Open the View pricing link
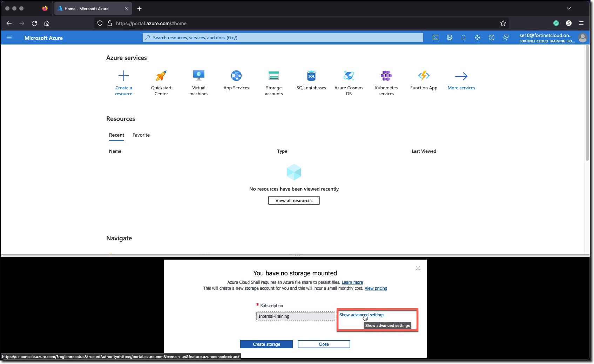 376,288
